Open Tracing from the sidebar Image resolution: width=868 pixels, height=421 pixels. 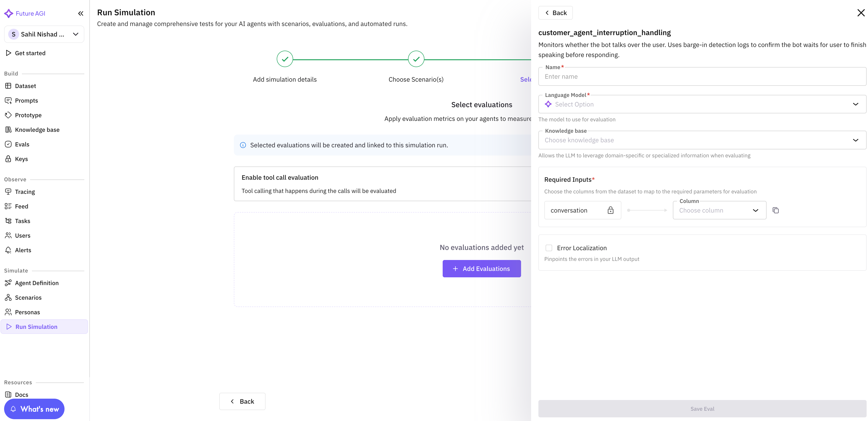tap(25, 192)
